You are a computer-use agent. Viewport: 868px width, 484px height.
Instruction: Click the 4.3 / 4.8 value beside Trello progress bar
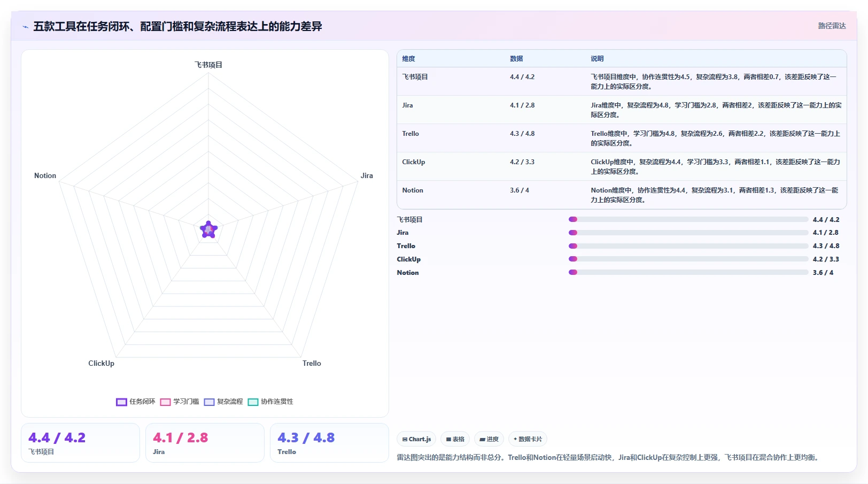pos(826,246)
